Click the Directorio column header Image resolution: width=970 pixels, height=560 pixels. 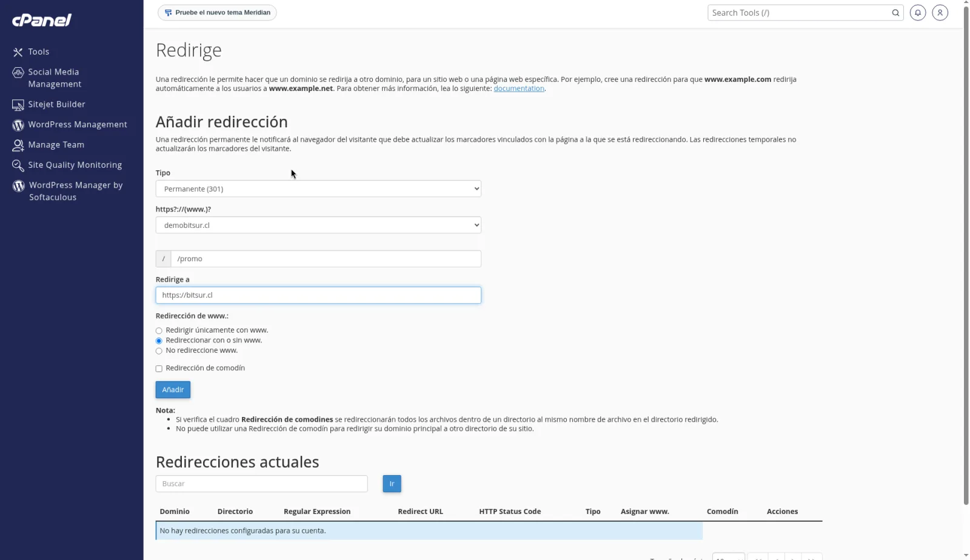235,512
